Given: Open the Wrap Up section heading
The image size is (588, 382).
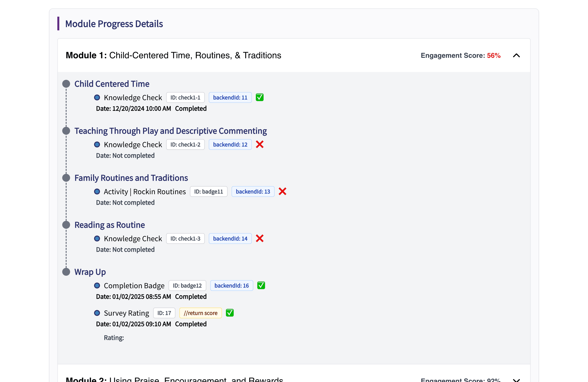Looking at the screenshot, I should pyautogui.click(x=90, y=272).
